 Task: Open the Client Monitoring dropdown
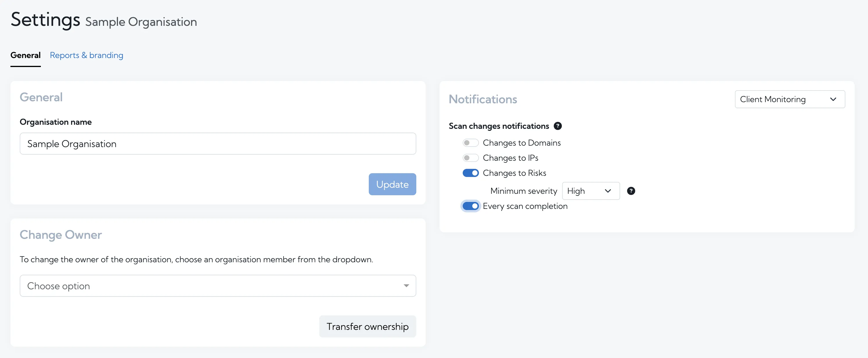click(789, 100)
